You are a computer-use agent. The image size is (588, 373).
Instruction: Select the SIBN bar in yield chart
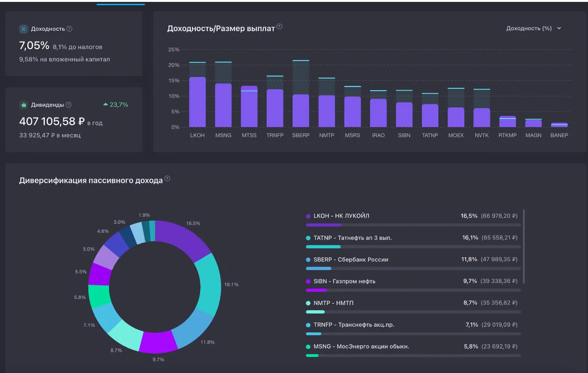tap(404, 115)
